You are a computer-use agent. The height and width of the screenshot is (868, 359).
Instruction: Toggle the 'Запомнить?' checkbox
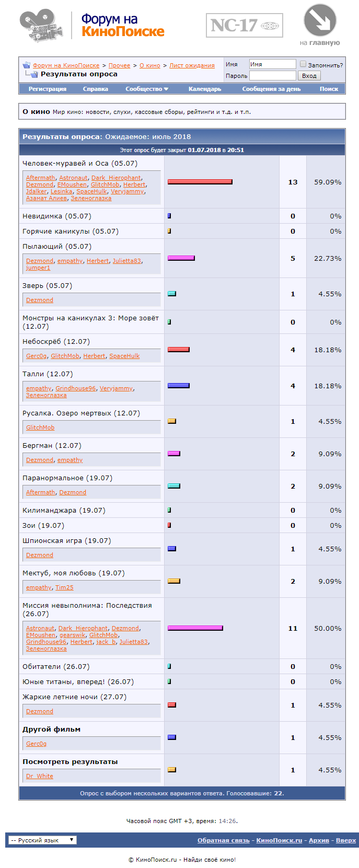pos(303,64)
